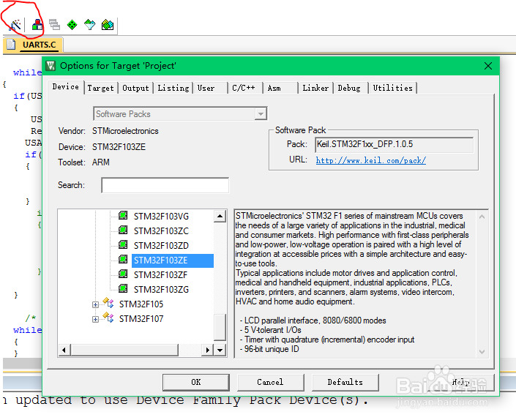Select STM32F103VG in device tree

click(161, 217)
